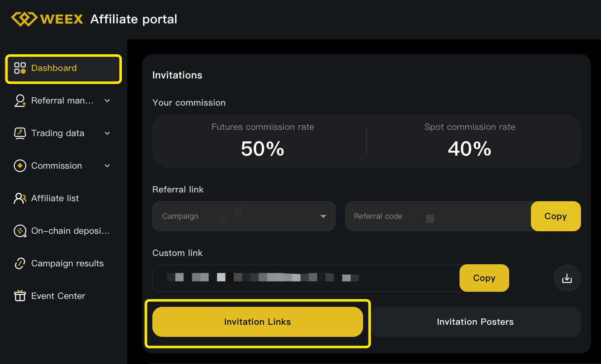Click the On-chain deposit icon
This screenshot has height=364, width=601.
click(x=20, y=231)
